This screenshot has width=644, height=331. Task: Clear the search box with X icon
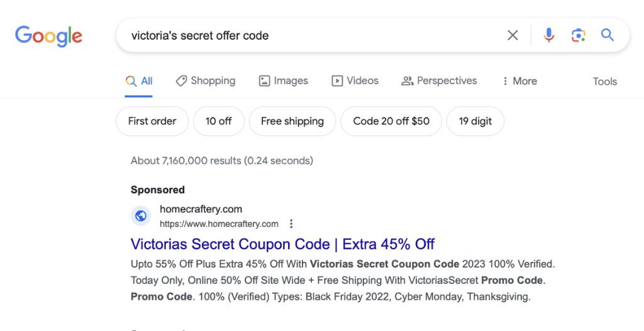513,35
